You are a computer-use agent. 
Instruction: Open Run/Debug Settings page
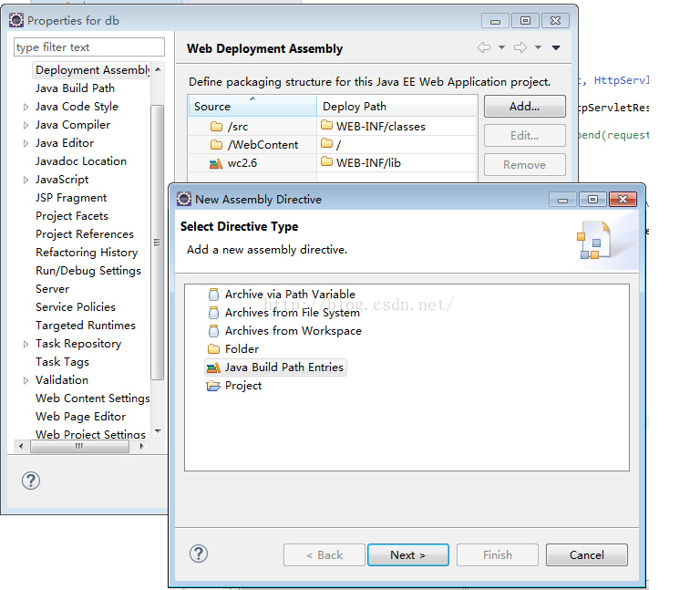click(88, 271)
